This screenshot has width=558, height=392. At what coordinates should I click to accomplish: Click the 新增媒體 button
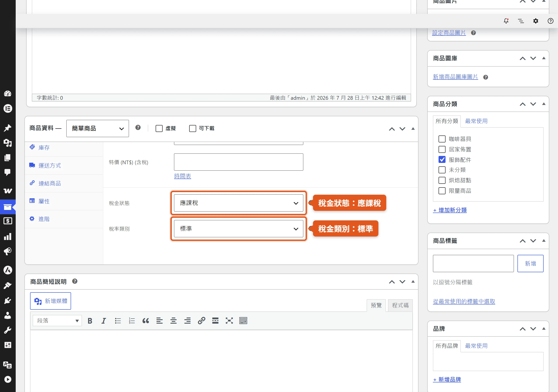[51, 301]
